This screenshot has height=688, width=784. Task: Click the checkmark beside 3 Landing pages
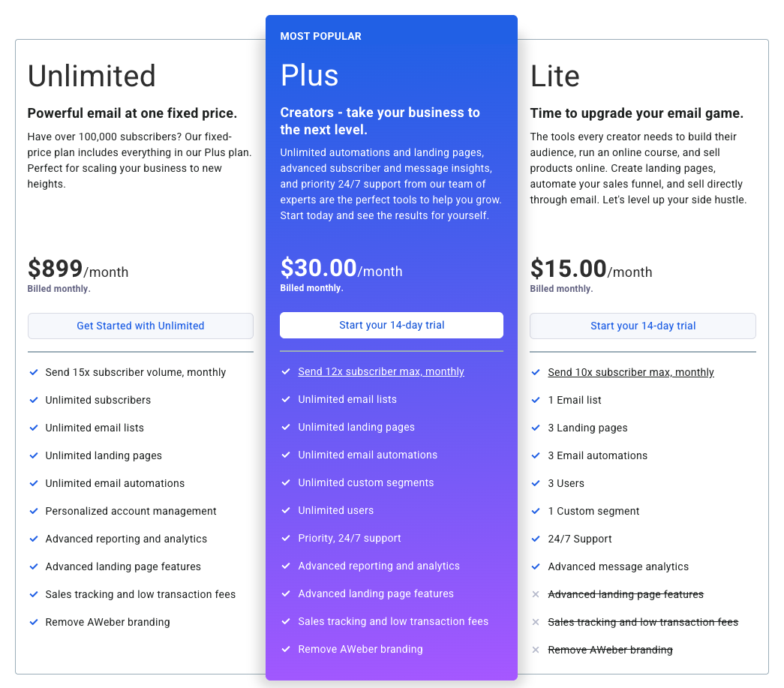536,428
